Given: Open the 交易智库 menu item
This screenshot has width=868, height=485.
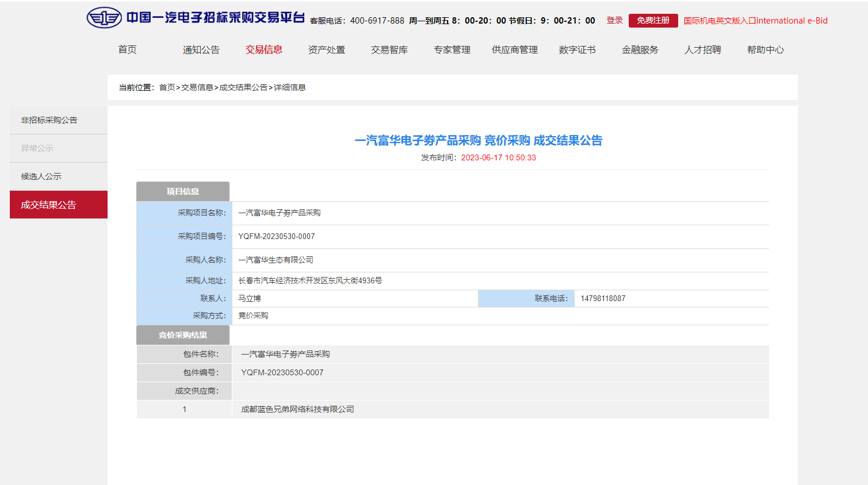Looking at the screenshot, I should [x=389, y=49].
